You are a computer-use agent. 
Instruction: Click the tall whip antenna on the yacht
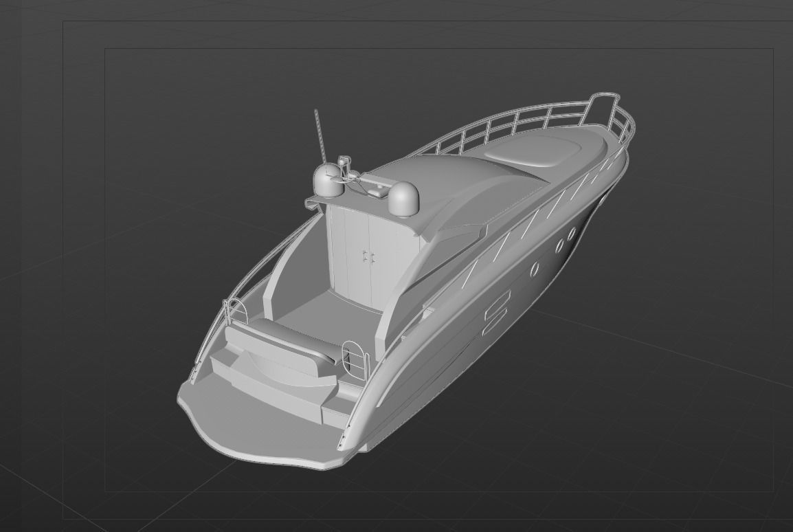coord(320,137)
